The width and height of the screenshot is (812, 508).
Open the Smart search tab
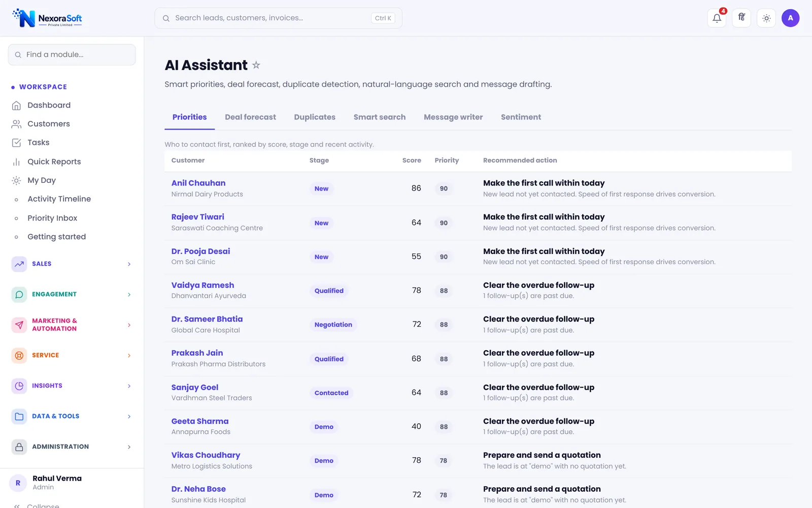pyautogui.click(x=380, y=117)
